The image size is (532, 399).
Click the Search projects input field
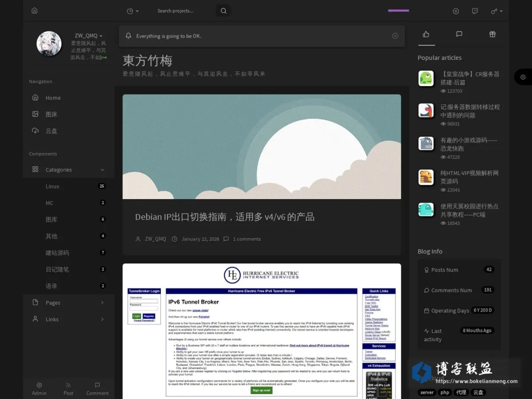click(x=185, y=11)
